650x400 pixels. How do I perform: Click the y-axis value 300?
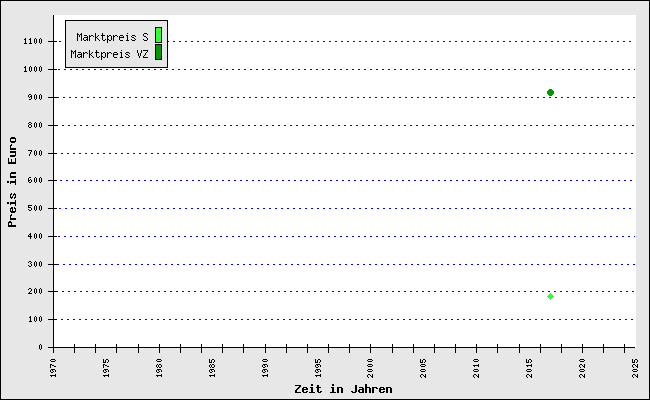36,264
